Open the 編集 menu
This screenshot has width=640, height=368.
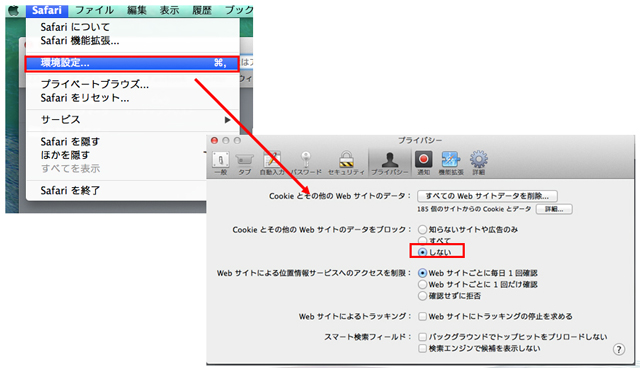137,10
